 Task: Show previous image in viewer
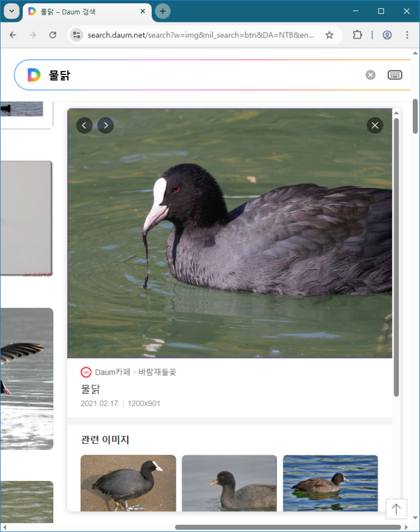point(84,125)
